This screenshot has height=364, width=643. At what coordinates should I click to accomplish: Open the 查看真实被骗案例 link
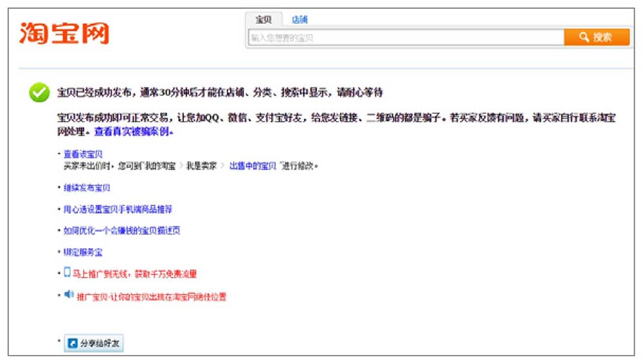(x=134, y=131)
